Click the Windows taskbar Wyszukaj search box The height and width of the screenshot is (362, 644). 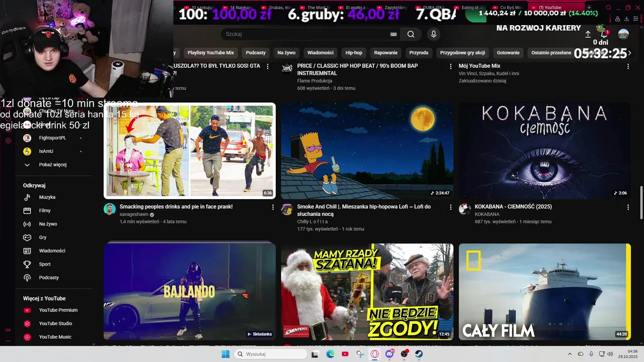pos(271,354)
